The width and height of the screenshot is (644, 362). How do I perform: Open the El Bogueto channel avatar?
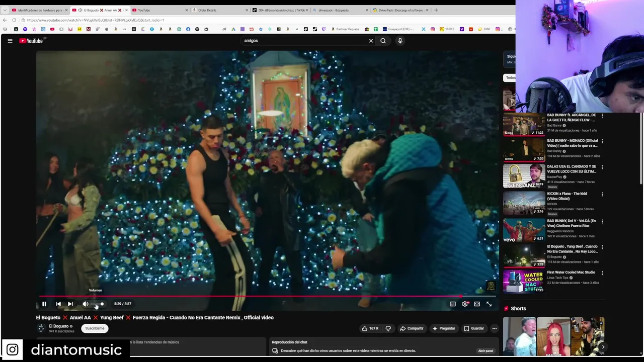tap(41, 328)
